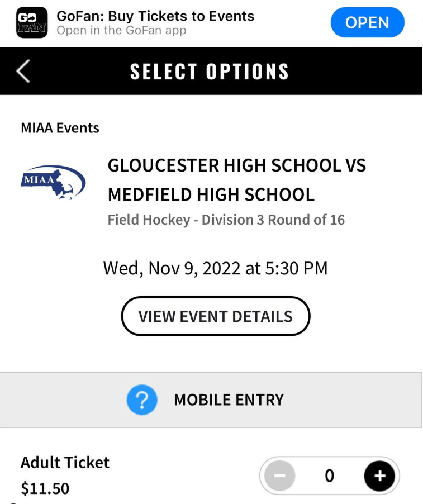Click the blue question mark help icon

142,400
